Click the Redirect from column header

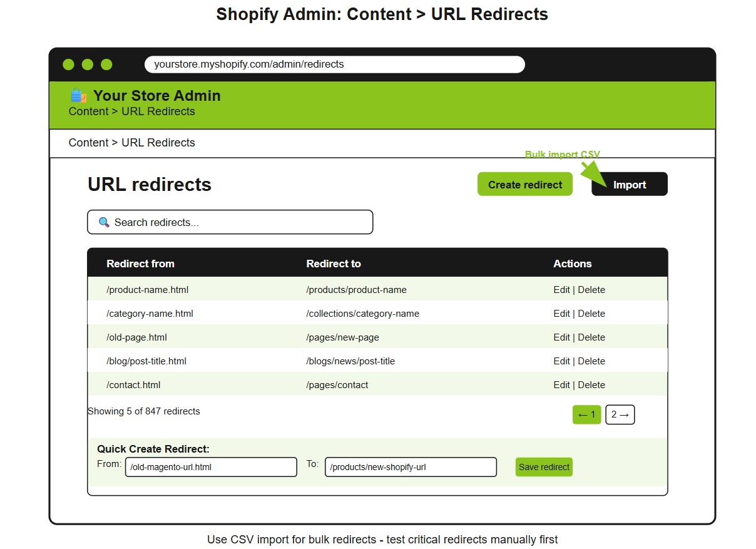(x=140, y=264)
